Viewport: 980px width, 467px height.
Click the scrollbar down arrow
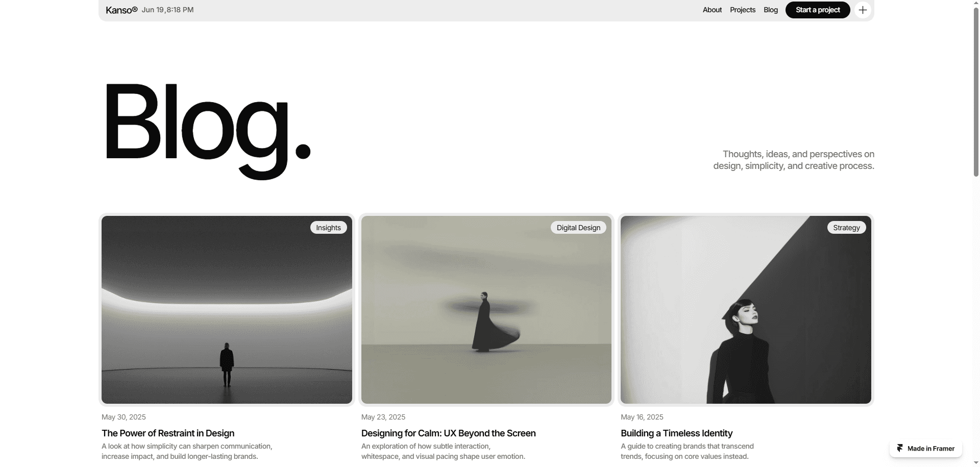976,463
